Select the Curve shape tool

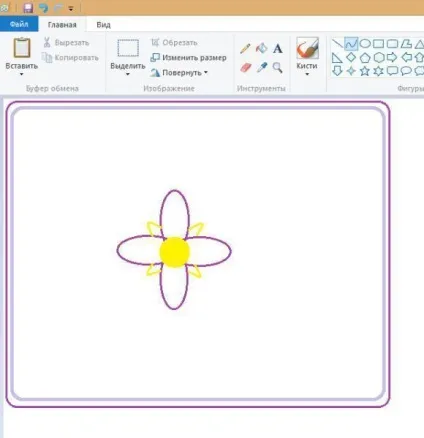(351, 44)
